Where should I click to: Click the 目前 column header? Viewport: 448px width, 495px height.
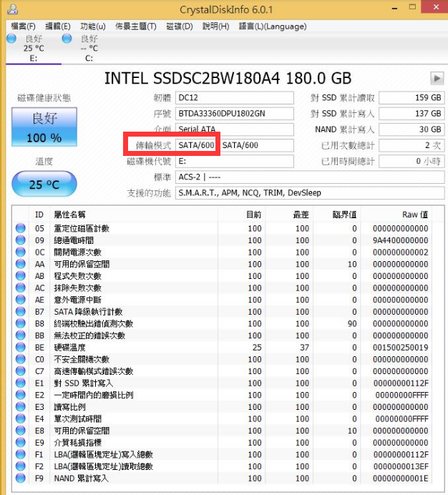(x=241, y=215)
